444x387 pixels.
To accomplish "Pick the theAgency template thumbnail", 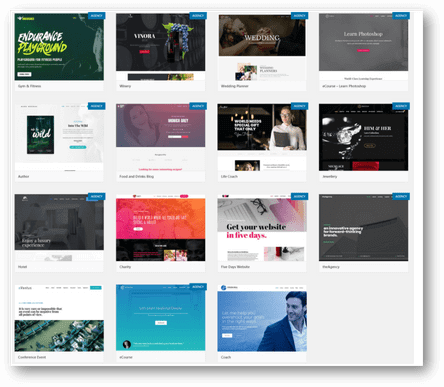I will (x=363, y=228).
